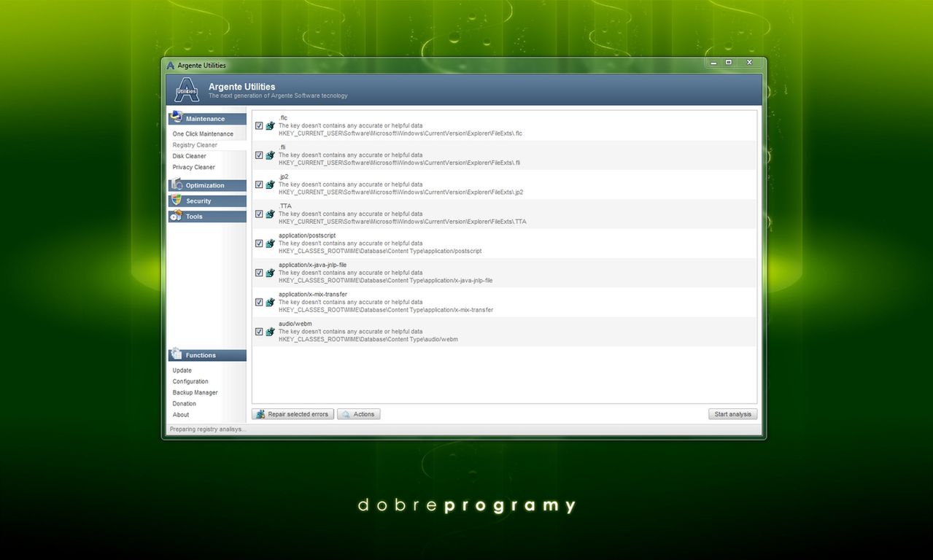Uncheck the .jp2 registry entry

point(259,184)
